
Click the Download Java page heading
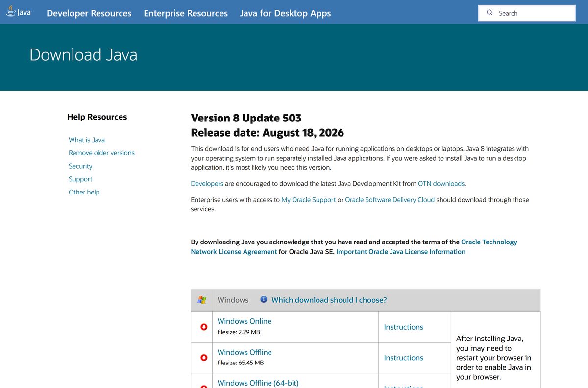coord(83,54)
